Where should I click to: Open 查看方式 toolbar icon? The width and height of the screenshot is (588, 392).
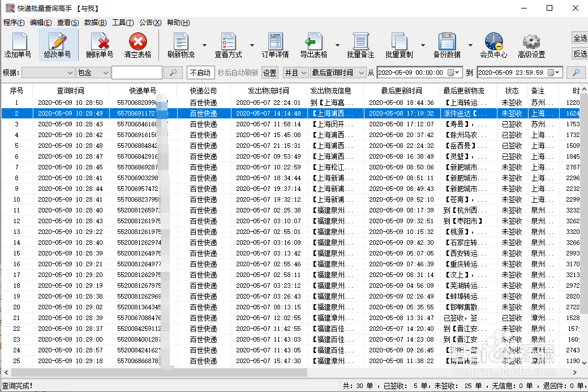point(228,45)
